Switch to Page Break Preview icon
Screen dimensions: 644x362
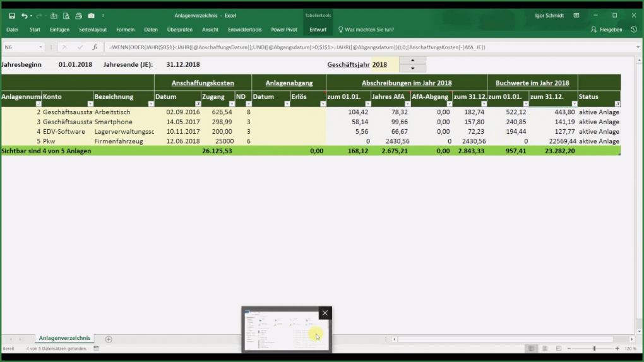point(559,349)
